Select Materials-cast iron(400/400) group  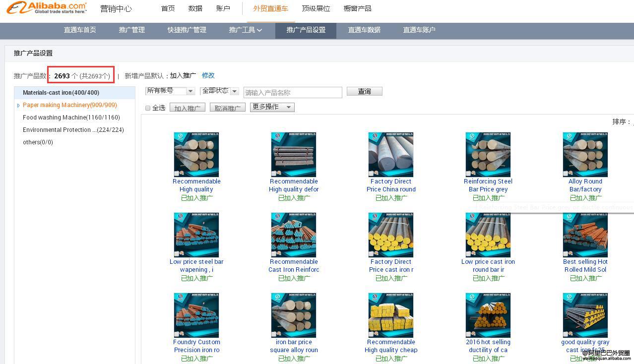[74, 93]
